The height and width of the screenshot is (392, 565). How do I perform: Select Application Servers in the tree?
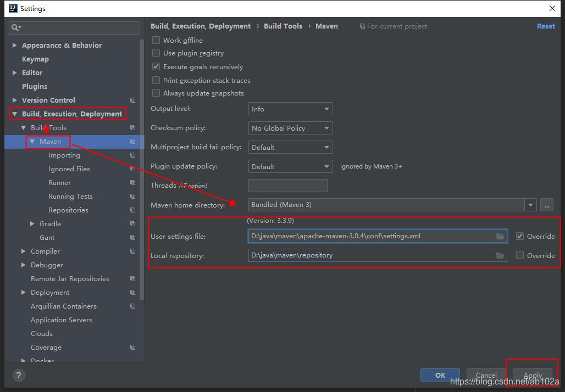(x=61, y=320)
